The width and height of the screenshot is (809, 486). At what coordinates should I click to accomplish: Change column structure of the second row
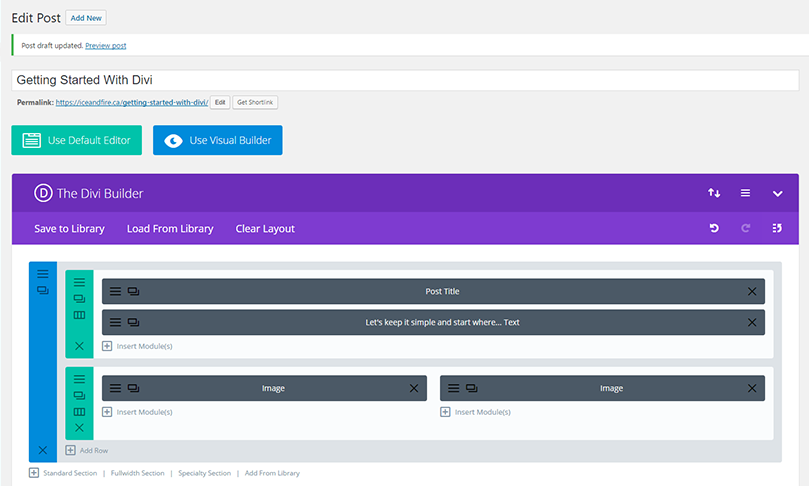(79, 412)
